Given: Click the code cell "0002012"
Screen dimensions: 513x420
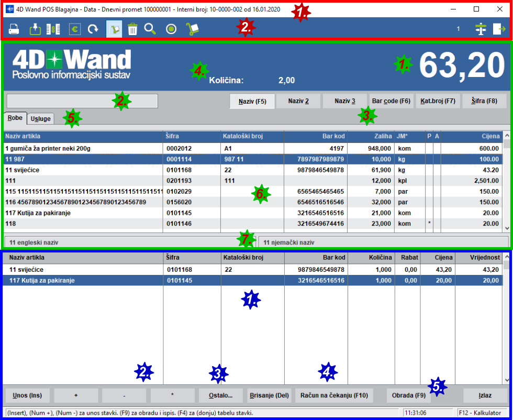Looking at the screenshot, I should [x=179, y=149].
